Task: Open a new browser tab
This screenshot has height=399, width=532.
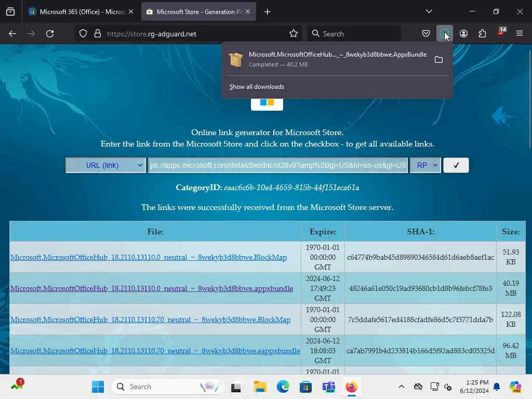Action: (268, 12)
